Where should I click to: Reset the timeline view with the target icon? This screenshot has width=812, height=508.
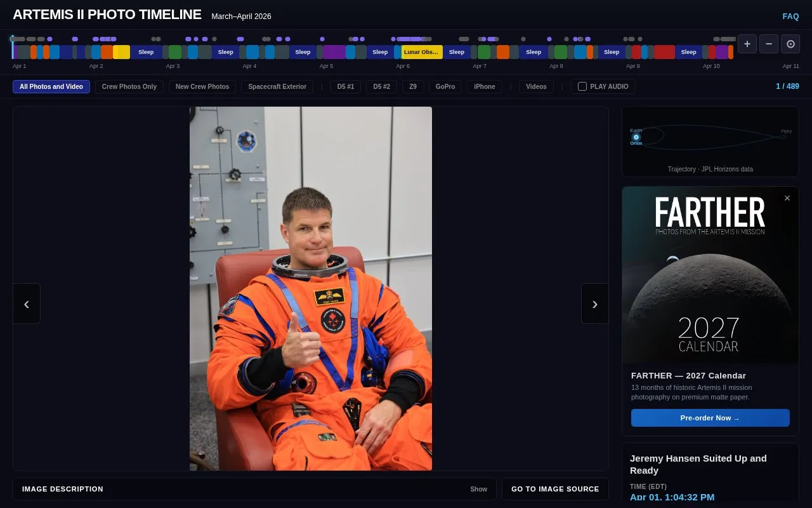[790, 44]
